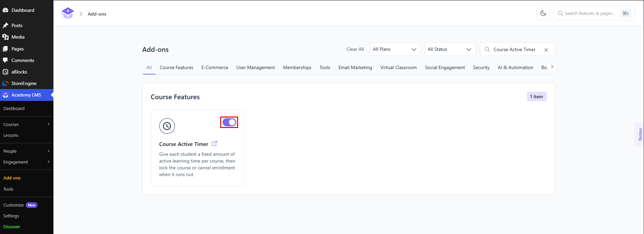Expand the Courses submenu
This screenshot has width=644, height=234.
click(27, 124)
